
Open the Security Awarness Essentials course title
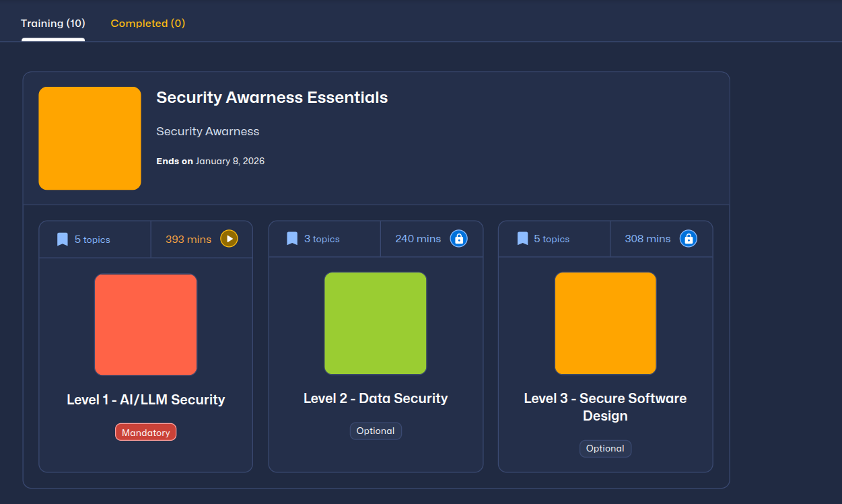pyautogui.click(x=272, y=98)
